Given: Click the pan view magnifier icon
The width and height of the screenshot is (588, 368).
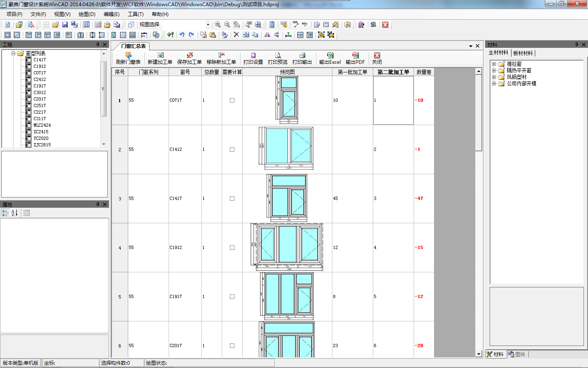Looking at the screenshot, I should (258, 25).
